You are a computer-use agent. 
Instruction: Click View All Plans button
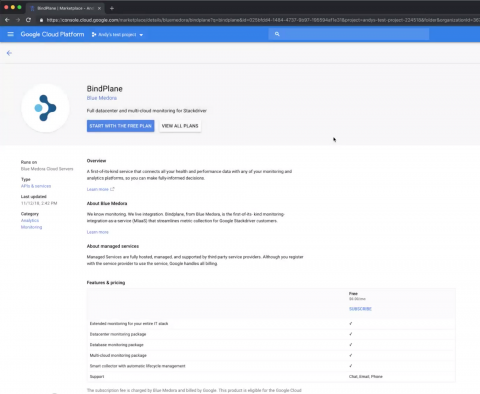point(180,126)
